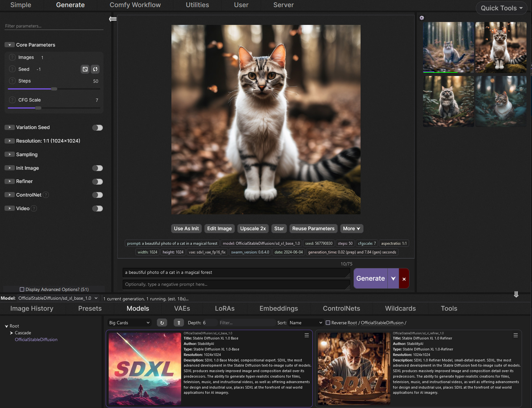The width and height of the screenshot is (532, 408).
Task: Open the Big Cards display dropdown
Action: coord(129,322)
